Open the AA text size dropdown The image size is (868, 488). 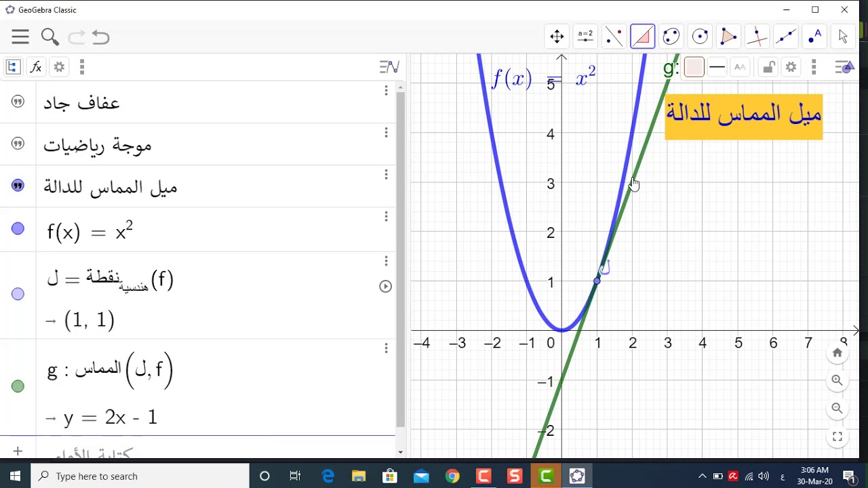click(x=740, y=66)
